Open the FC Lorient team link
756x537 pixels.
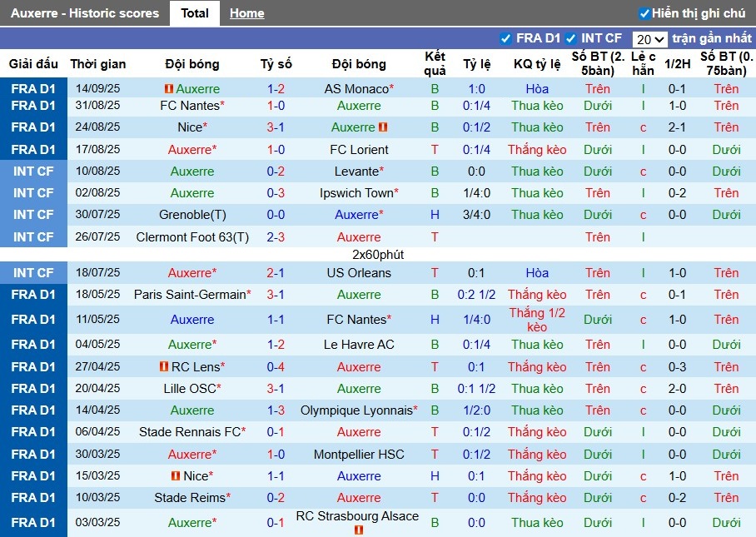[359, 149]
